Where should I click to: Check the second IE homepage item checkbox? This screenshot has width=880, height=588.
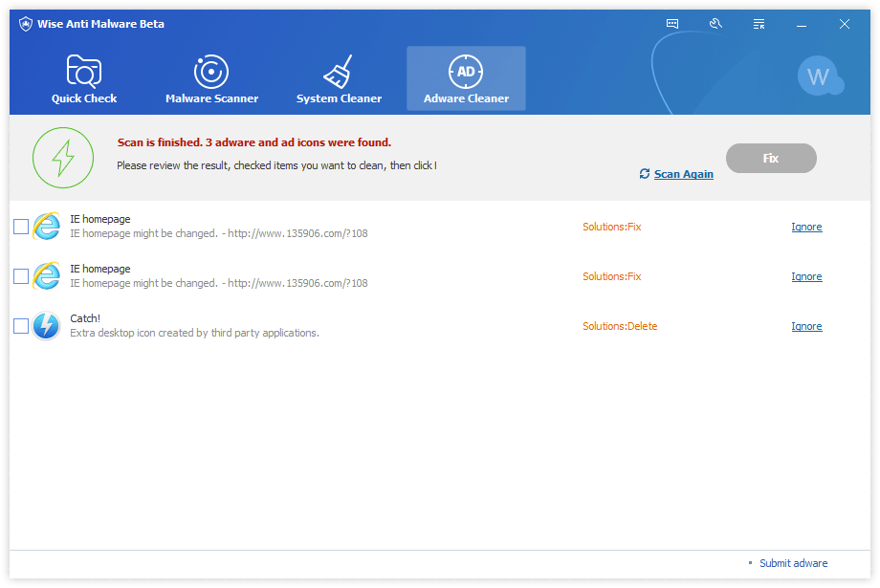coord(21,276)
